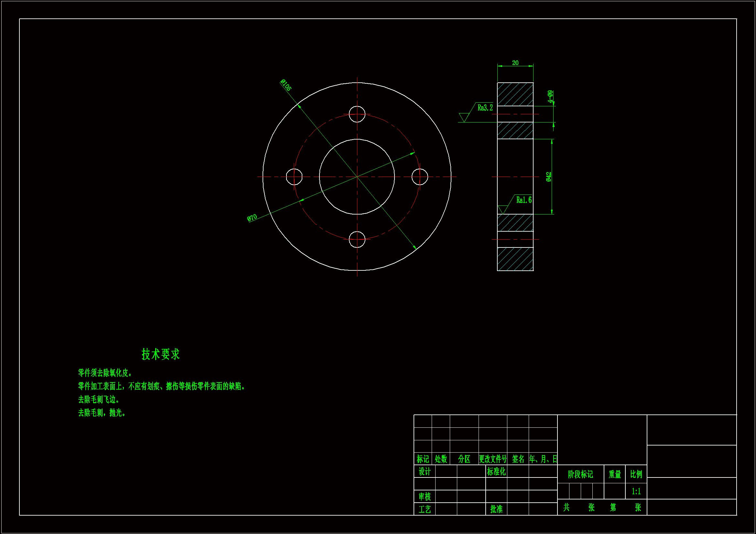Select the Ø42 bore dimension text
Image resolution: width=756 pixels, height=534 pixels.
(548, 177)
